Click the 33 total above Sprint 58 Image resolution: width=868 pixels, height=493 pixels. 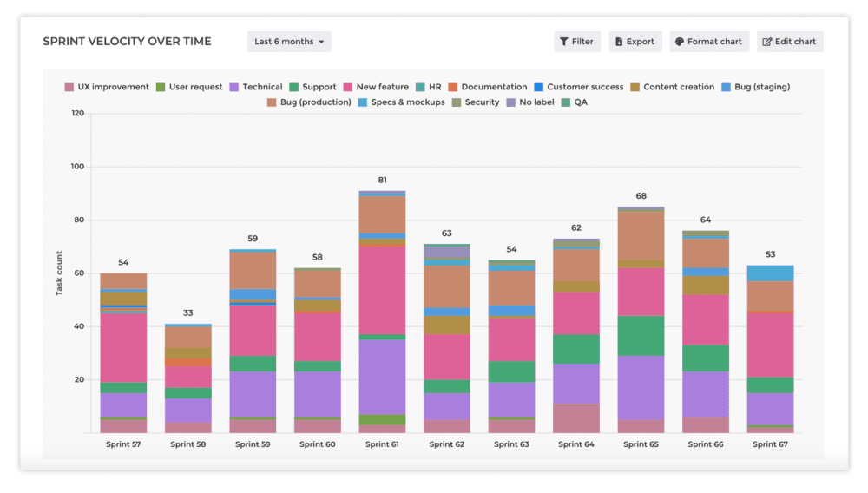click(x=188, y=313)
